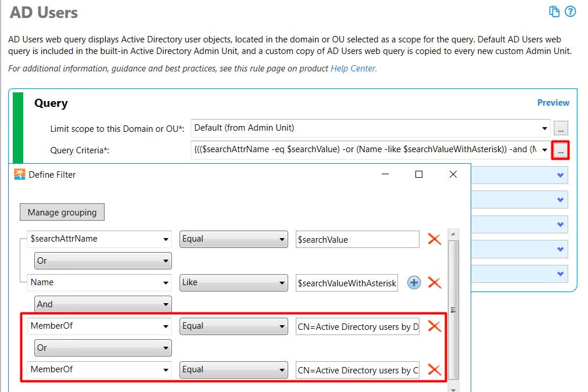Click the filter list scrollbar thumb

pos(453,310)
